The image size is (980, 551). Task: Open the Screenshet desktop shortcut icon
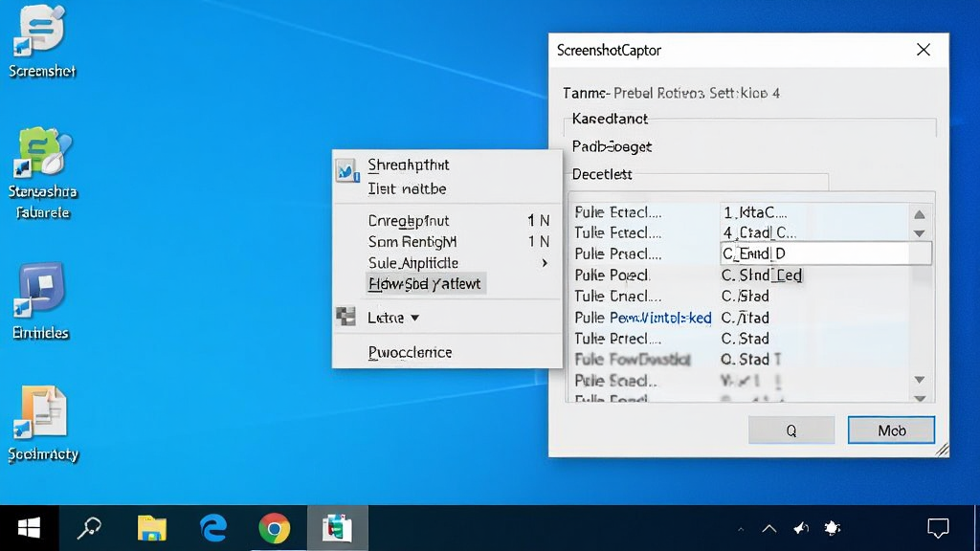(x=41, y=30)
